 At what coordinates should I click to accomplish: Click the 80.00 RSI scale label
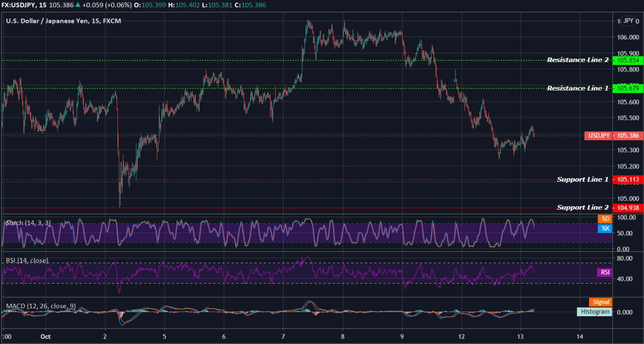pyautogui.click(x=625, y=258)
